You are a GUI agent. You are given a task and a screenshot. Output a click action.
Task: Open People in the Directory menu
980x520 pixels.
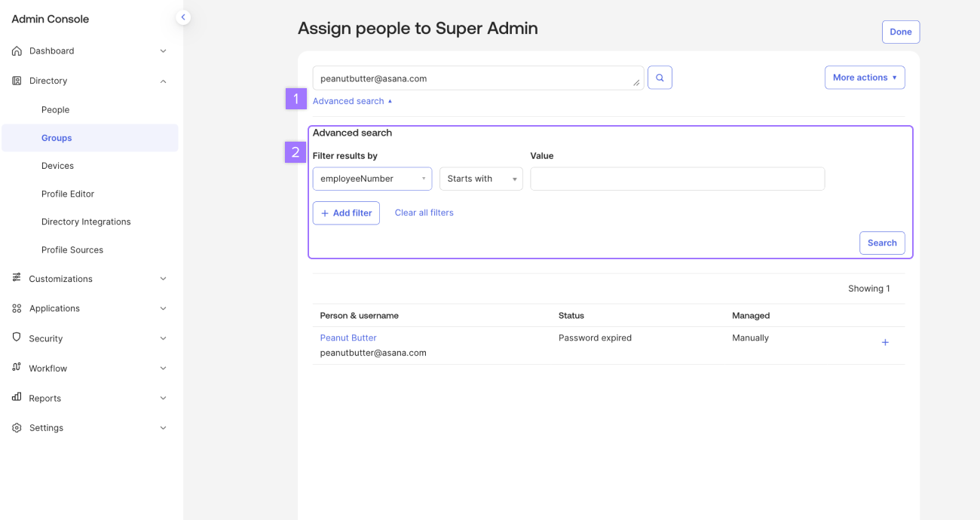click(55, 110)
